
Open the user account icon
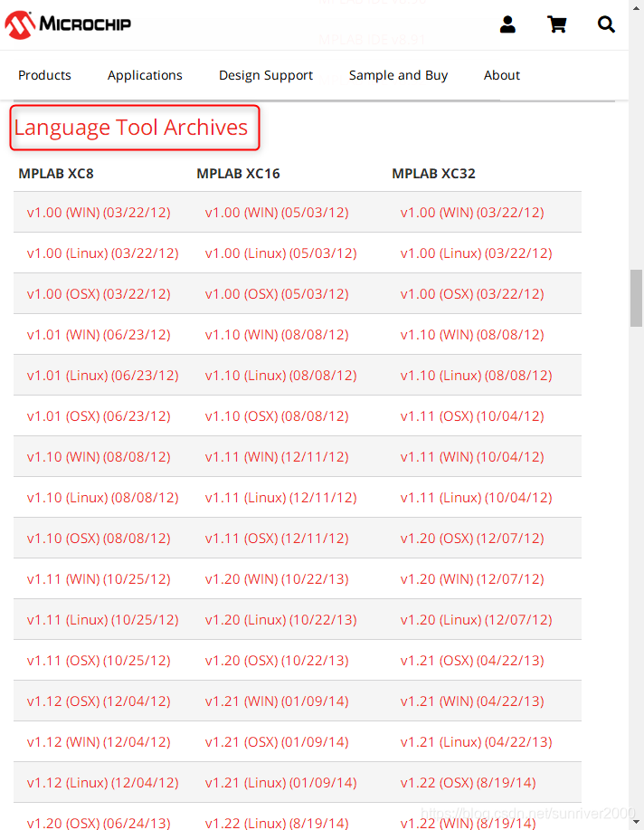pyautogui.click(x=507, y=24)
